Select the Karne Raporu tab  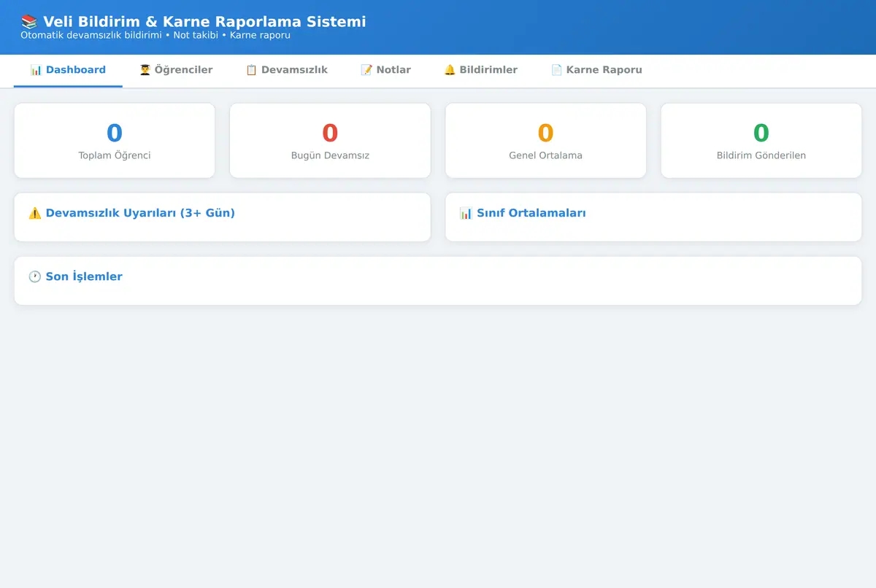(x=596, y=71)
